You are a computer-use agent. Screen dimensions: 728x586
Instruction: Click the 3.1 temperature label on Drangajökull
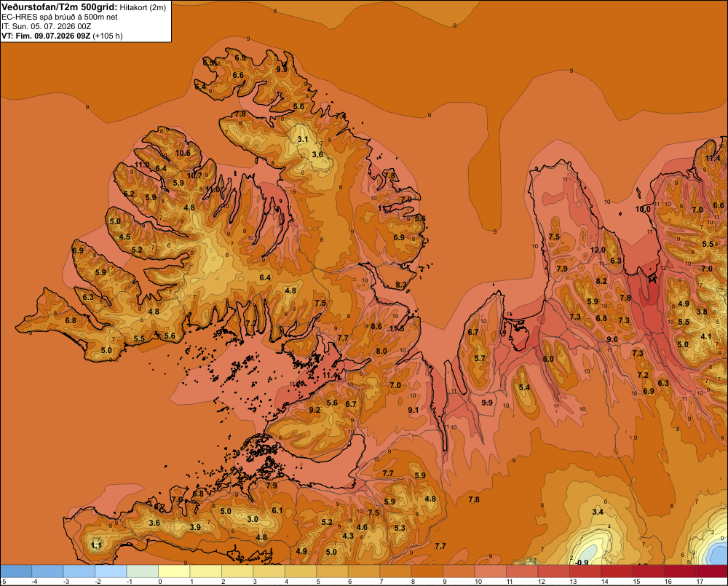[x=303, y=139]
